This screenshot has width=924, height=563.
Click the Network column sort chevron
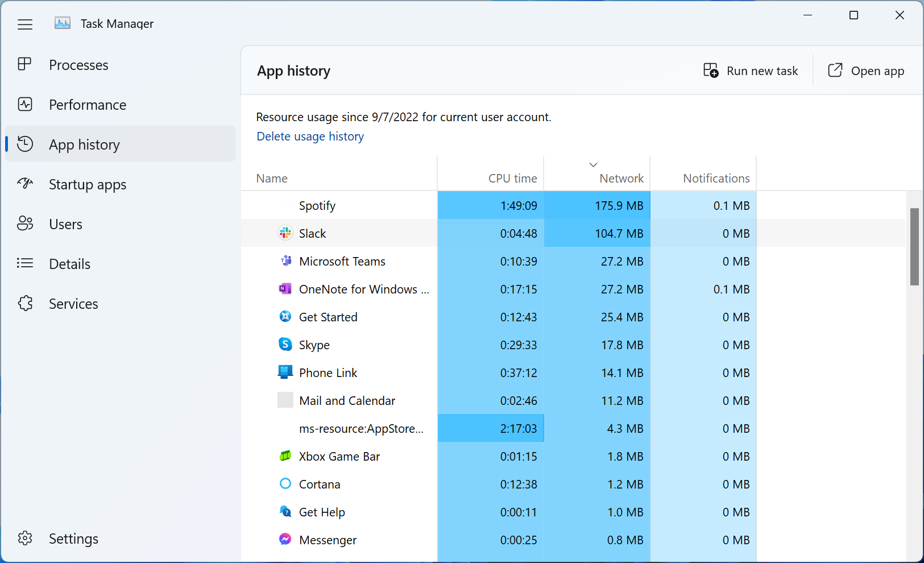point(592,164)
